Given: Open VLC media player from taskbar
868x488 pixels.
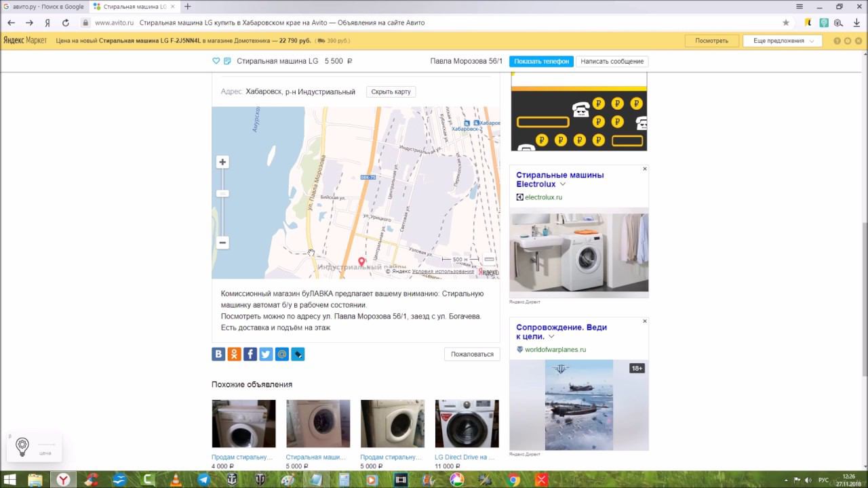Looking at the screenshot, I should click(176, 480).
